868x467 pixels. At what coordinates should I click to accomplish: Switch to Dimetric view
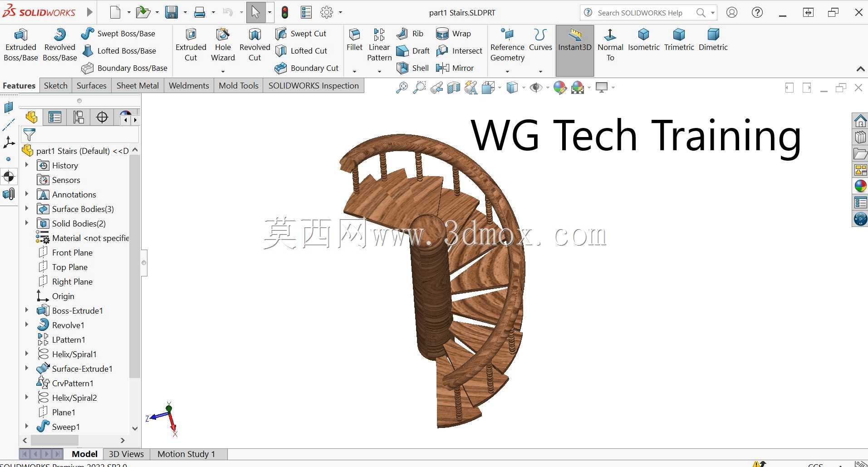[x=713, y=40]
